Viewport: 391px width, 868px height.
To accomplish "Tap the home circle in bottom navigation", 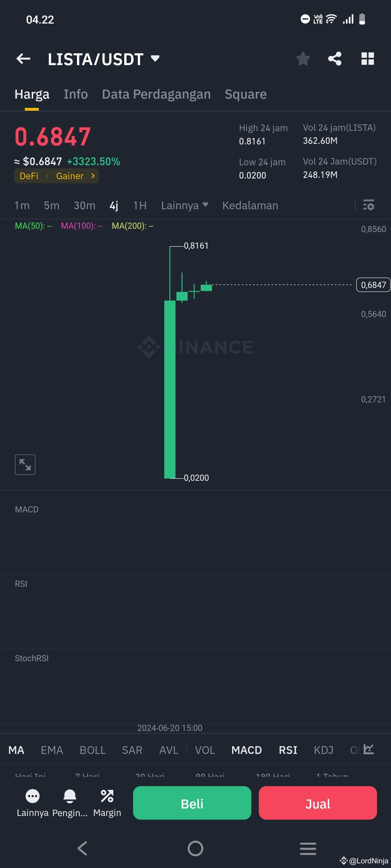I will pyautogui.click(x=195, y=849).
